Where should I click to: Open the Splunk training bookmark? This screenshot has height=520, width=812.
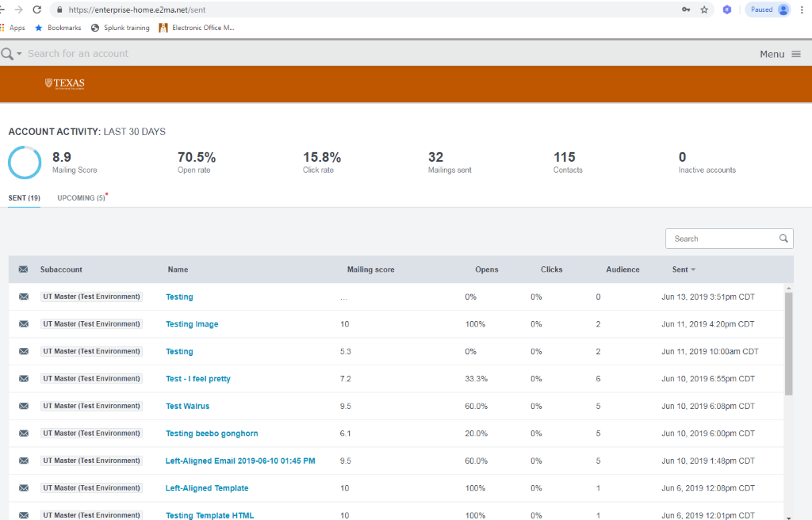(120, 28)
